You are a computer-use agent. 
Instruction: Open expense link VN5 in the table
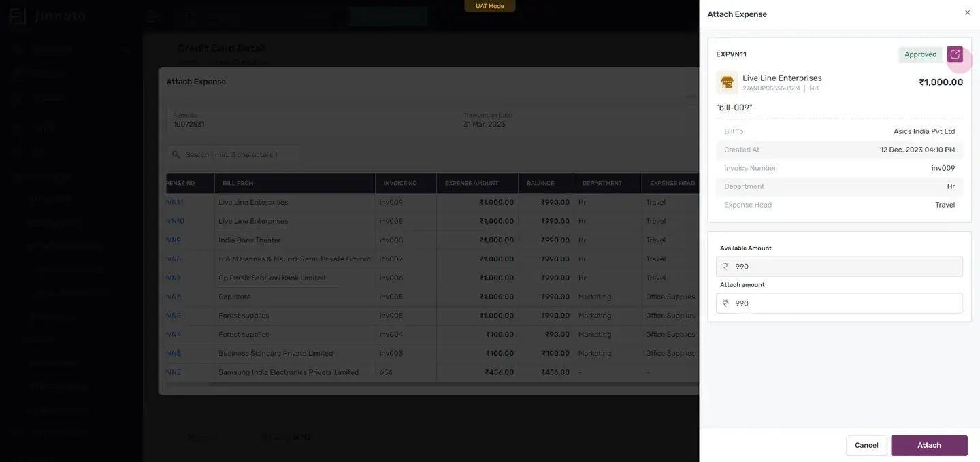[174, 316]
